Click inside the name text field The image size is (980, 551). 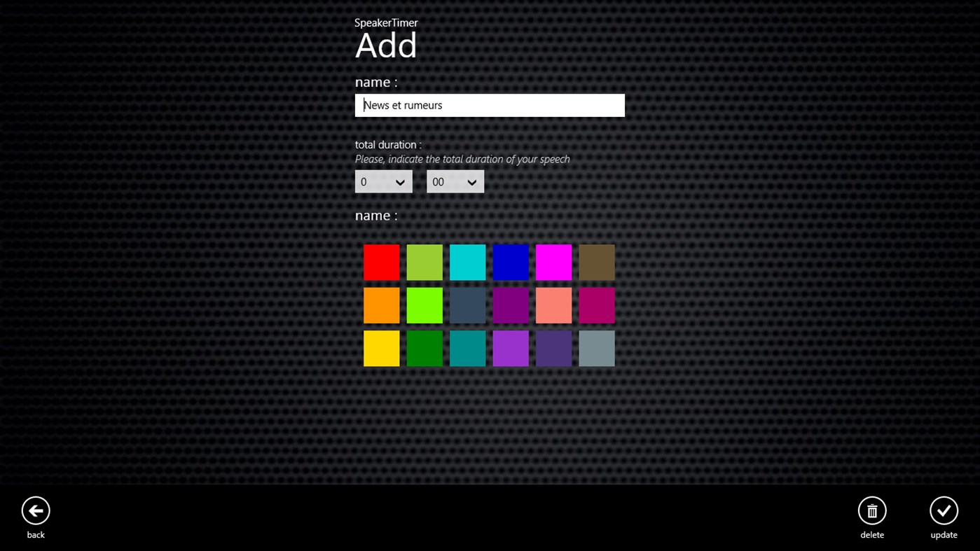[490, 105]
